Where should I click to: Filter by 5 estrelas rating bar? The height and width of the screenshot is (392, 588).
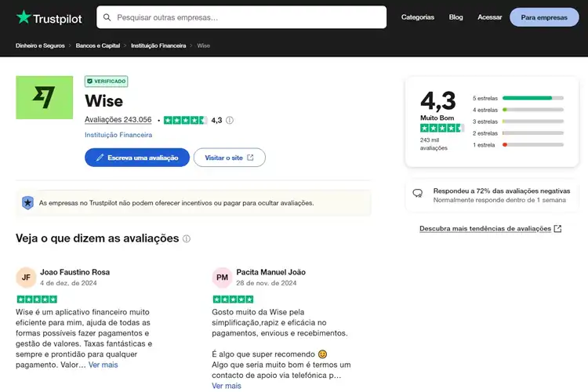coord(518,98)
